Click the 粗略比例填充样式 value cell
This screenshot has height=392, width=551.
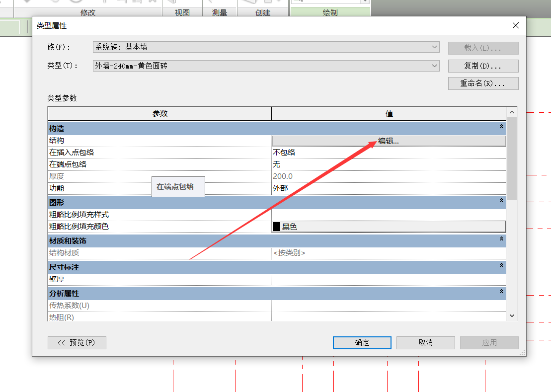(389, 215)
